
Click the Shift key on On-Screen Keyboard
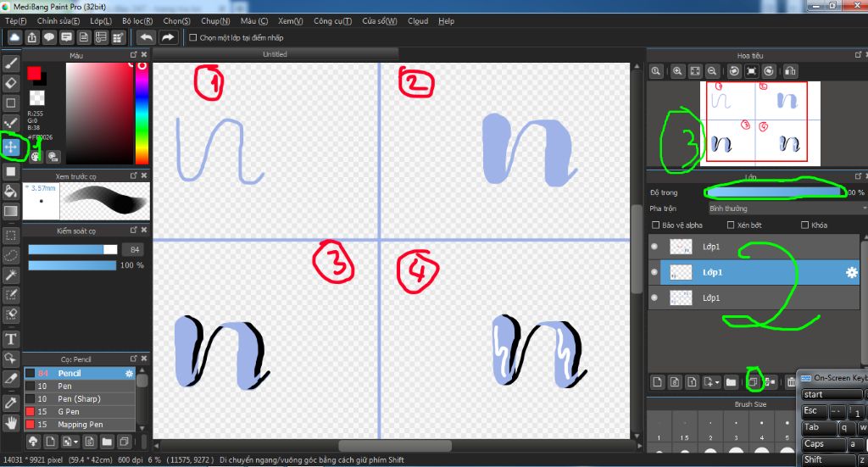829,460
